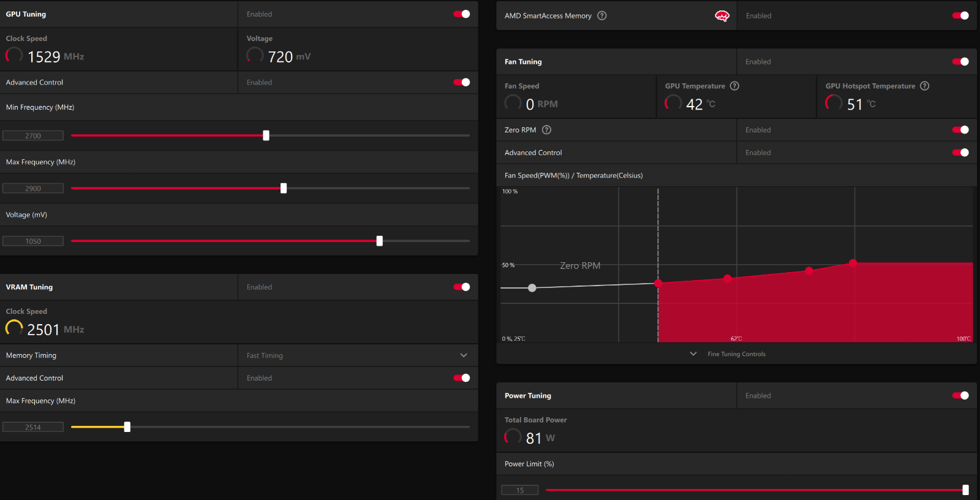This screenshot has height=500, width=980.
Task: Click the 1529 MHz clock speed value
Action: click(x=56, y=57)
